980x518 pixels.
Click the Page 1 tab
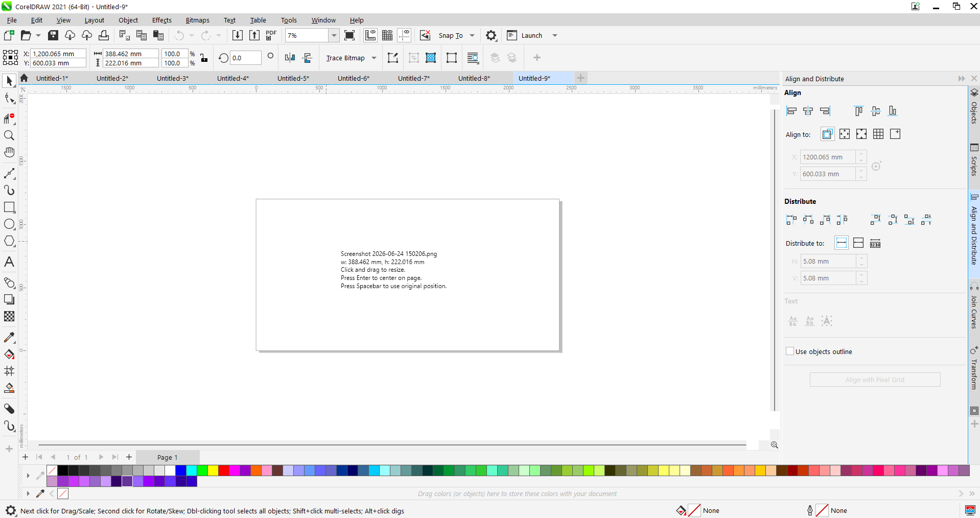pos(168,457)
